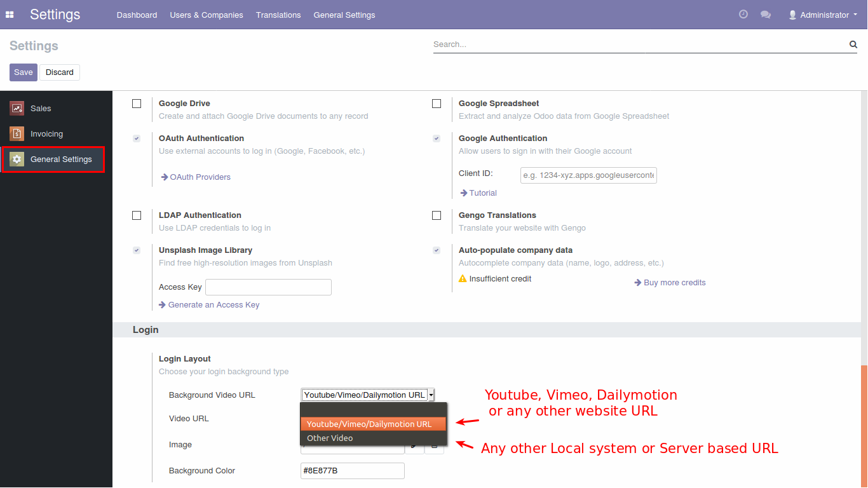868x488 pixels.
Task: Enable the Google Drive checkbox
Action: pos(137,104)
